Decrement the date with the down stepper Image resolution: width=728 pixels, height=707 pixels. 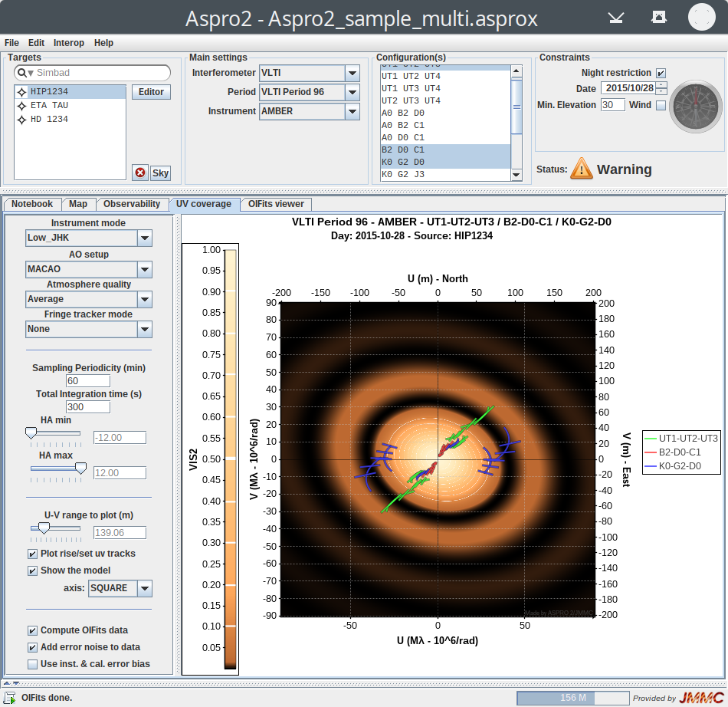click(x=661, y=91)
